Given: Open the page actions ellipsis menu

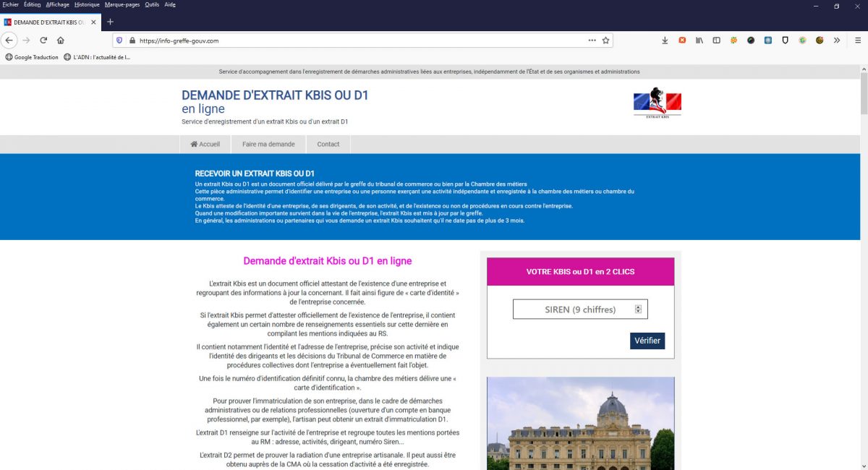Looking at the screenshot, I should [592, 40].
